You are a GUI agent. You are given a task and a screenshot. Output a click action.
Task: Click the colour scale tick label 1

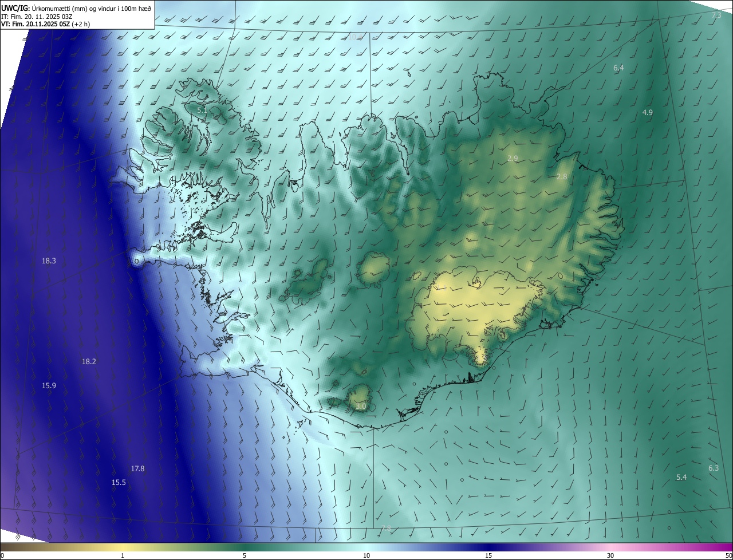pyautogui.click(x=123, y=555)
